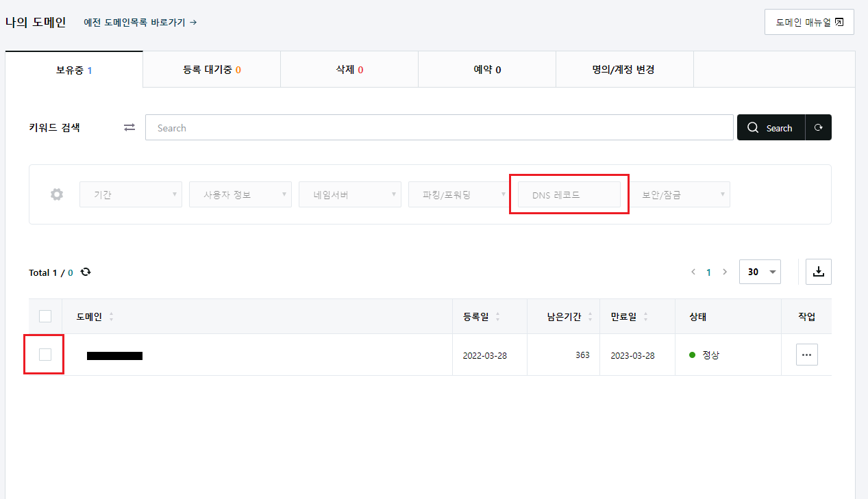
Task: Click the 나의 도메인 page heading
Action: 36,22
